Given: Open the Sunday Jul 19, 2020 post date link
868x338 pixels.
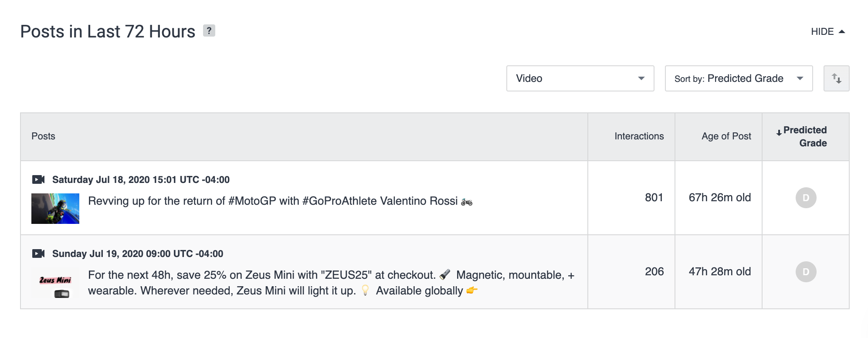Looking at the screenshot, I should [x=138, y=253].
